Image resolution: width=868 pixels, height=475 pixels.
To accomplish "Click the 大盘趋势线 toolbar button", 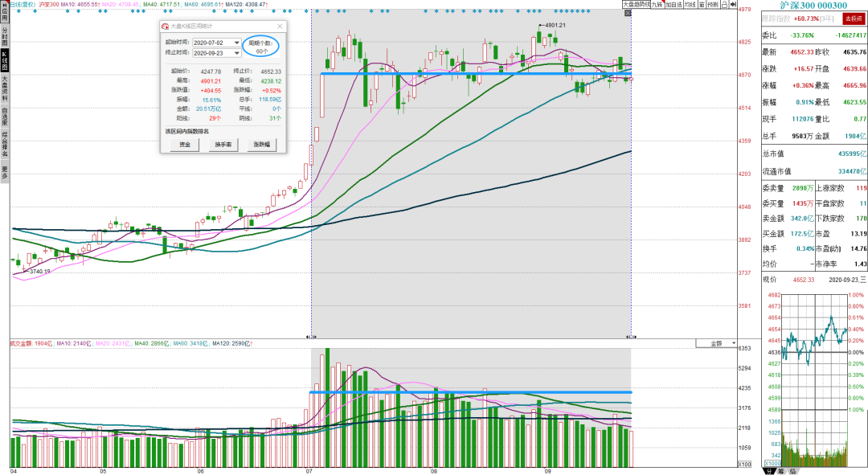I will (x=636, y=5).
